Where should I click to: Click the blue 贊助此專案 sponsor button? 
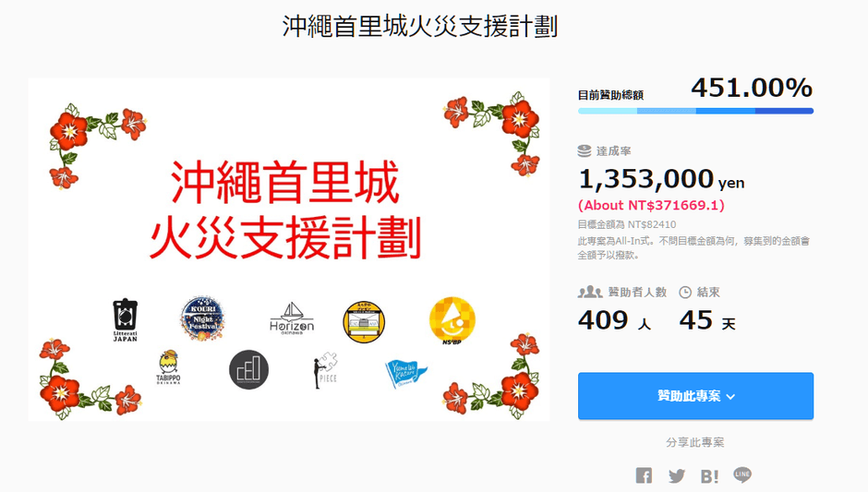pos(696,396)
